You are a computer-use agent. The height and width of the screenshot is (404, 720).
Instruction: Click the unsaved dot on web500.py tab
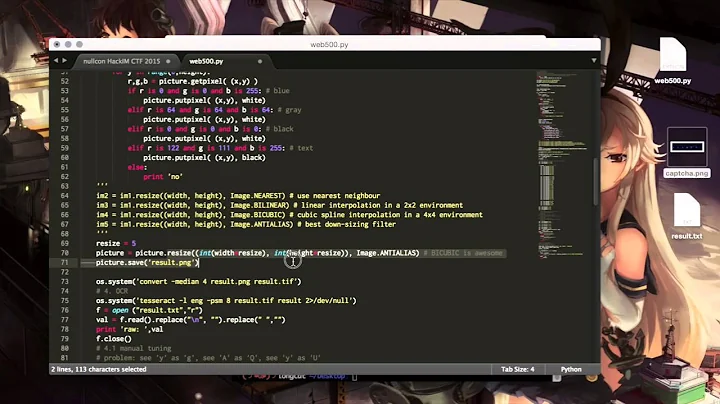[x=260, y=61]
